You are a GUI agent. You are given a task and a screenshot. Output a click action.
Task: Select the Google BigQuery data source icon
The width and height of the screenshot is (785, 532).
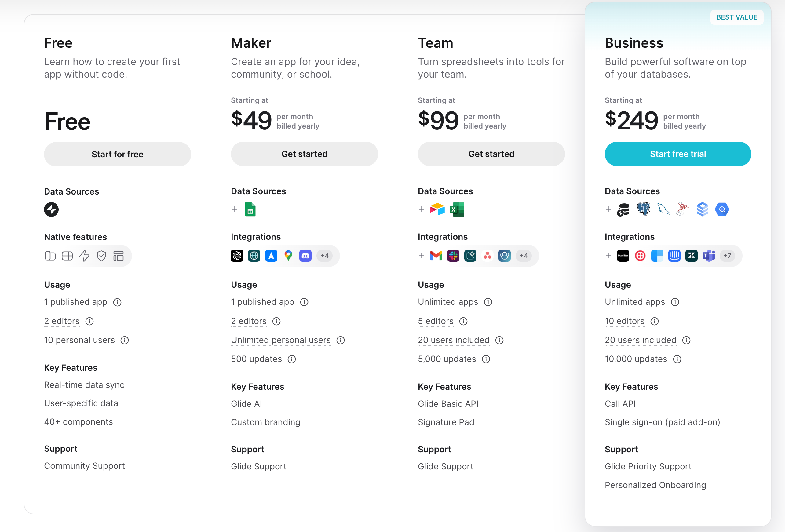(722, 210)
